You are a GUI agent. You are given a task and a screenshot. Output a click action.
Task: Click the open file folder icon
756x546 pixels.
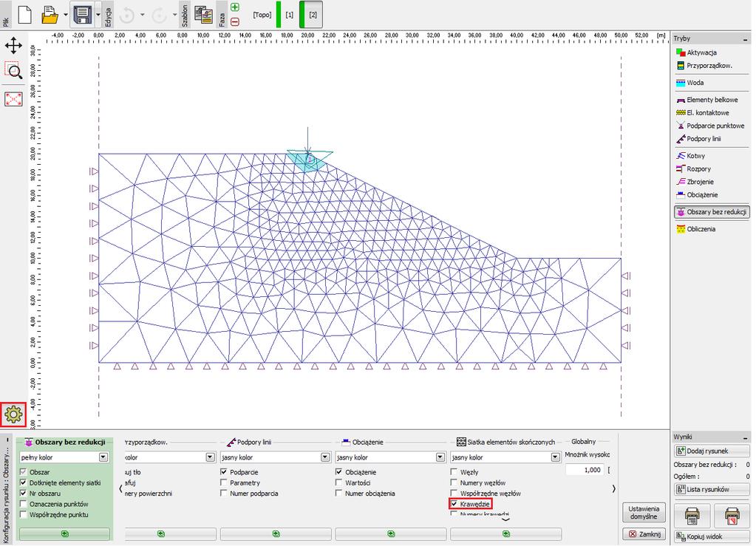pos(50,15)
